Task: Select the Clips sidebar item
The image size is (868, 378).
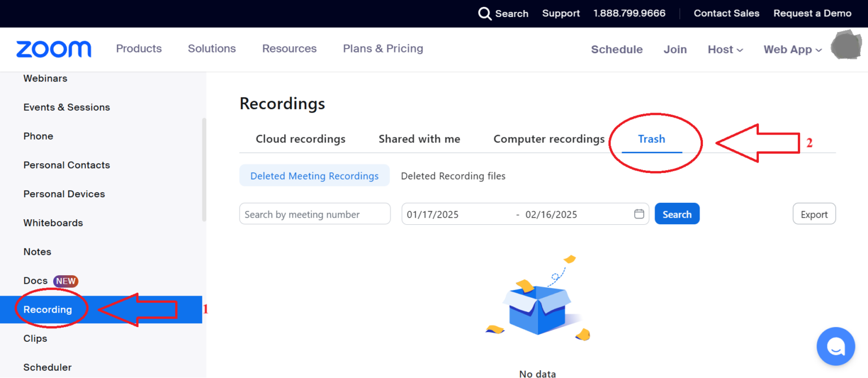Action: coord(35,338)
